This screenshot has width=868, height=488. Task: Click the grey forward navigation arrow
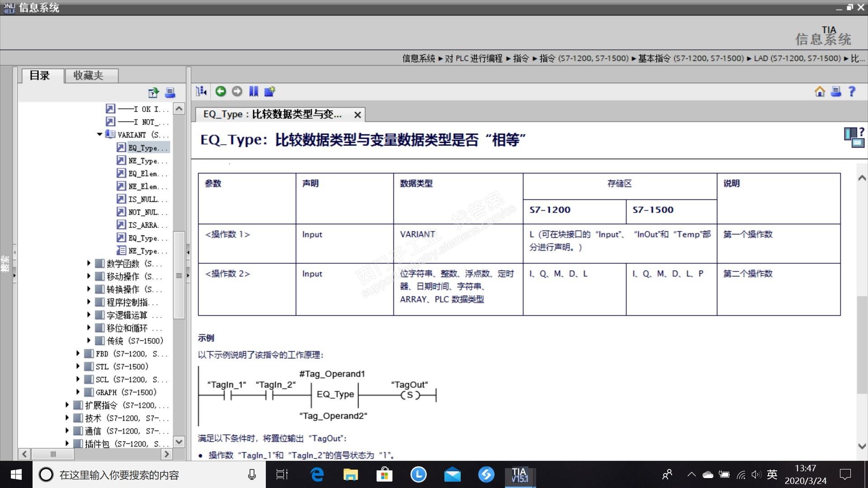[x=237, y=92]
